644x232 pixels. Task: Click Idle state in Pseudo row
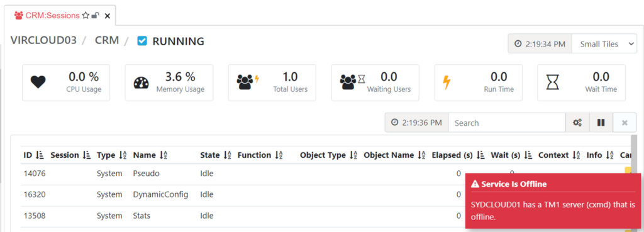click(x=207, y=174)
